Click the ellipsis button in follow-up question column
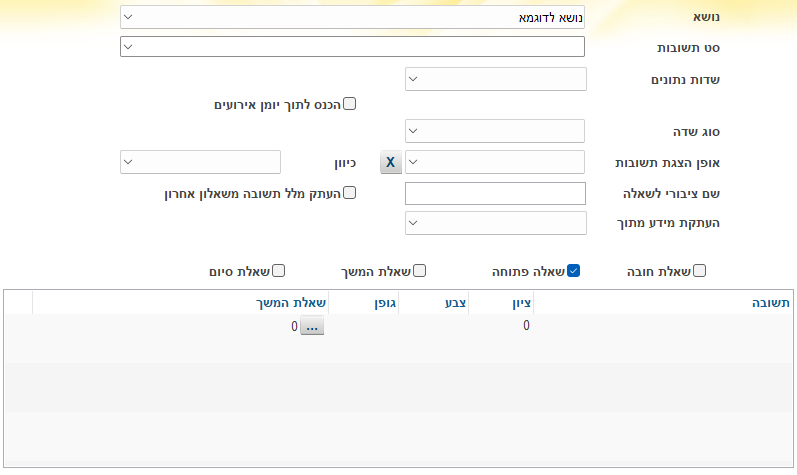This screenshot has height=475, width=797. coord(312,326)
